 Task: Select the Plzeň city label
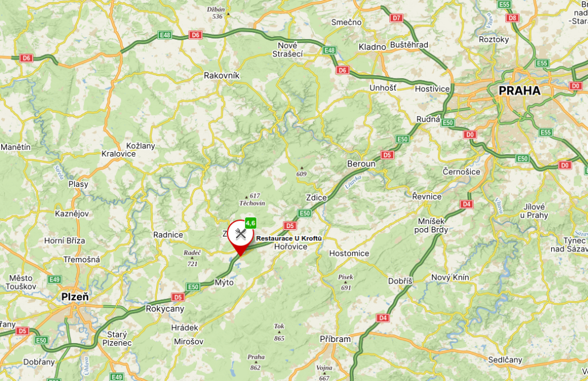(75, 297)
